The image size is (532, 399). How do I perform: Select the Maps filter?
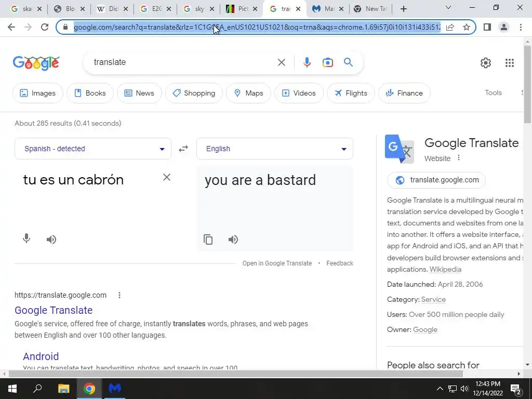pos(248,93)
